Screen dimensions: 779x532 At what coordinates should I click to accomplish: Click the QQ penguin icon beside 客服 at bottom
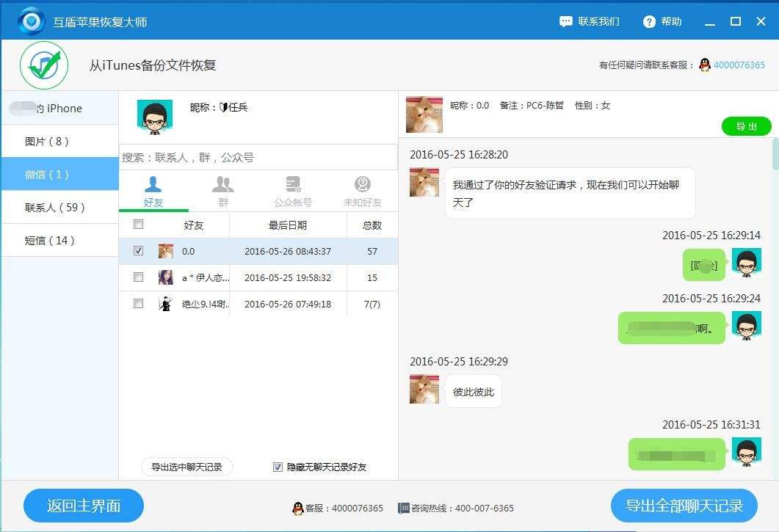click(x=298, y=509)
